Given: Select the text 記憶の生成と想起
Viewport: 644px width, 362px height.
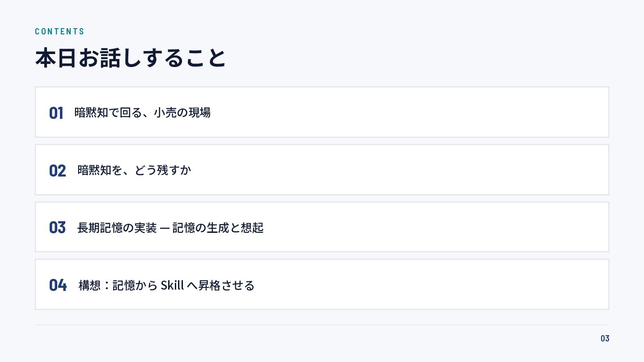Looking at the screenshot, I should (x=218, y=227).
